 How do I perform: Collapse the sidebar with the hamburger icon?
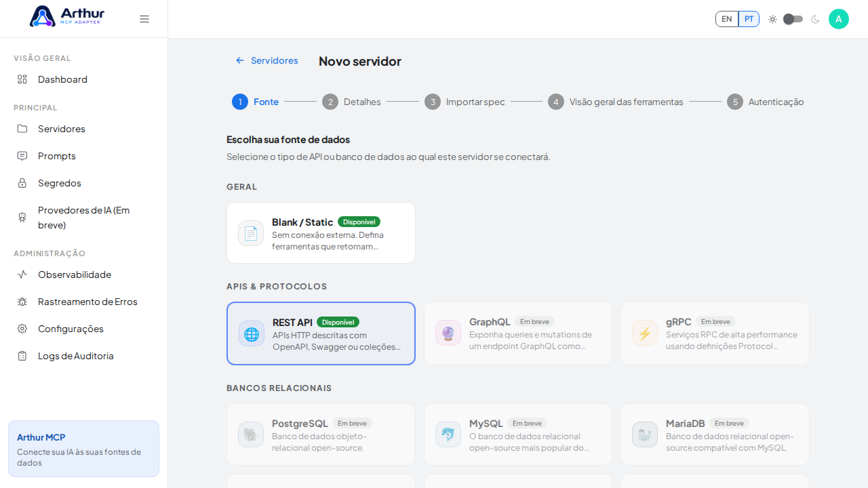[144, 19]
